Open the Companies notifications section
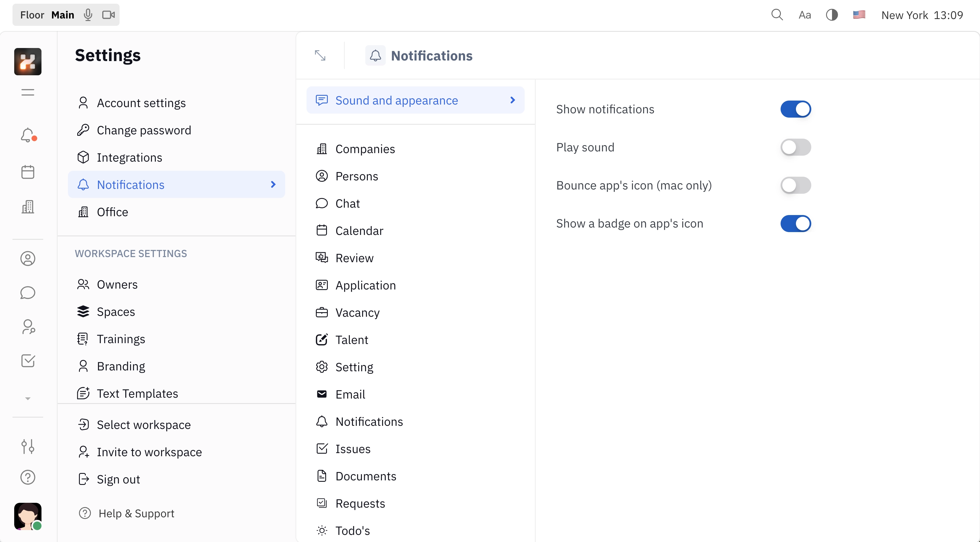 coord(365,148)
